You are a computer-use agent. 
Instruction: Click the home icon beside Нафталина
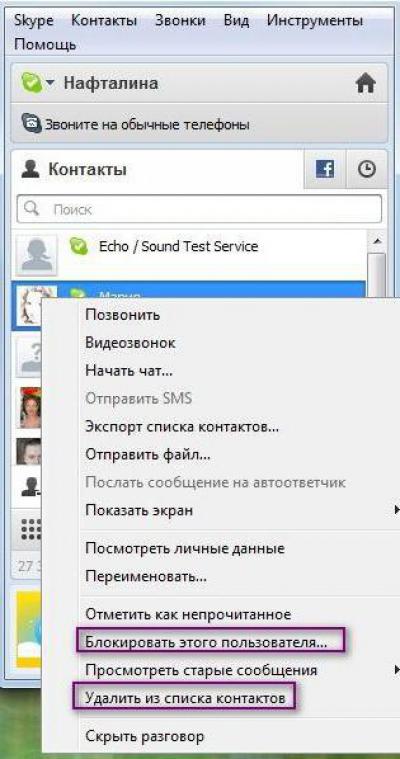click(366, 84)
